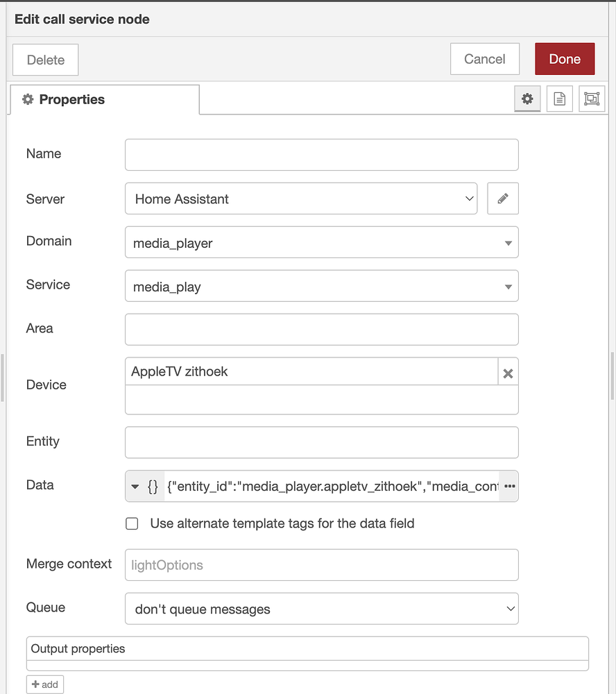616x694 pixels.
Task: Open the node description editor icon
Action: (x=559, y=99)
